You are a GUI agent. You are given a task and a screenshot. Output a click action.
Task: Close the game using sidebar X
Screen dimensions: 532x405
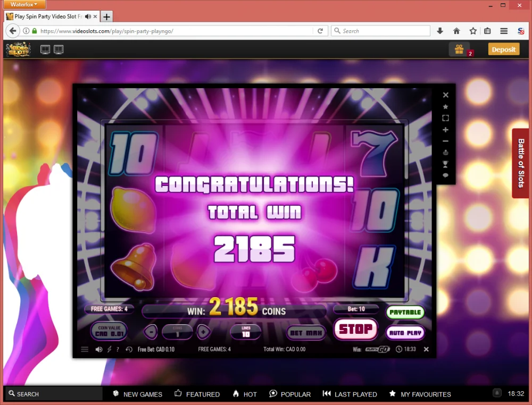(x=446, y=95)
